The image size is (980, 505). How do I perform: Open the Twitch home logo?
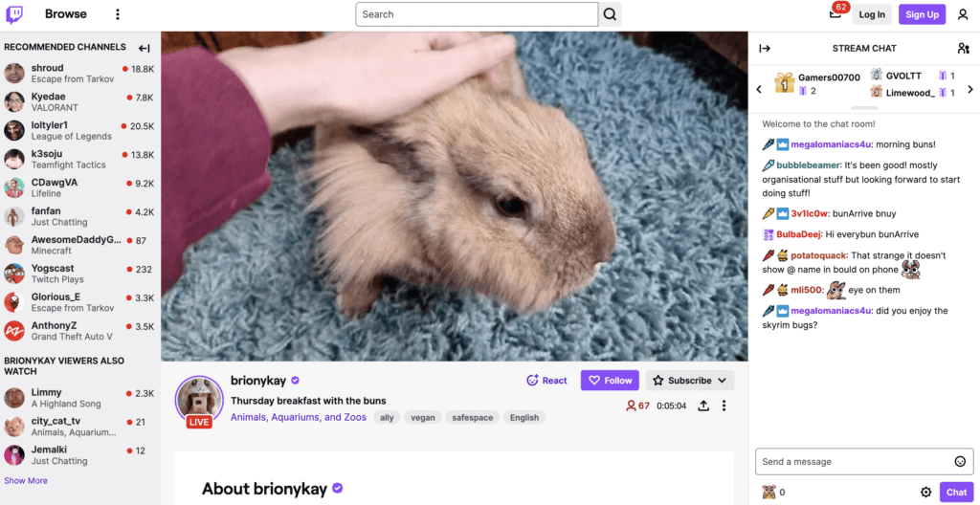click(14, 14)
